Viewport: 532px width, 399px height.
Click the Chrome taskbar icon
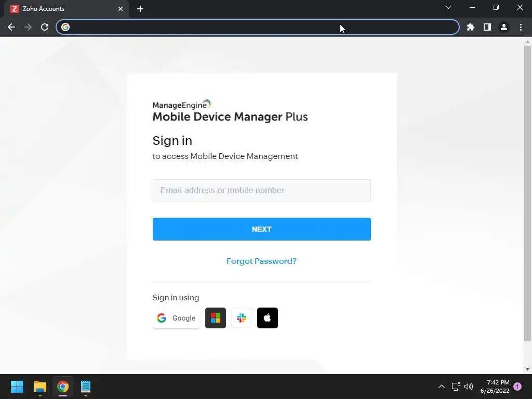[63, 387]
